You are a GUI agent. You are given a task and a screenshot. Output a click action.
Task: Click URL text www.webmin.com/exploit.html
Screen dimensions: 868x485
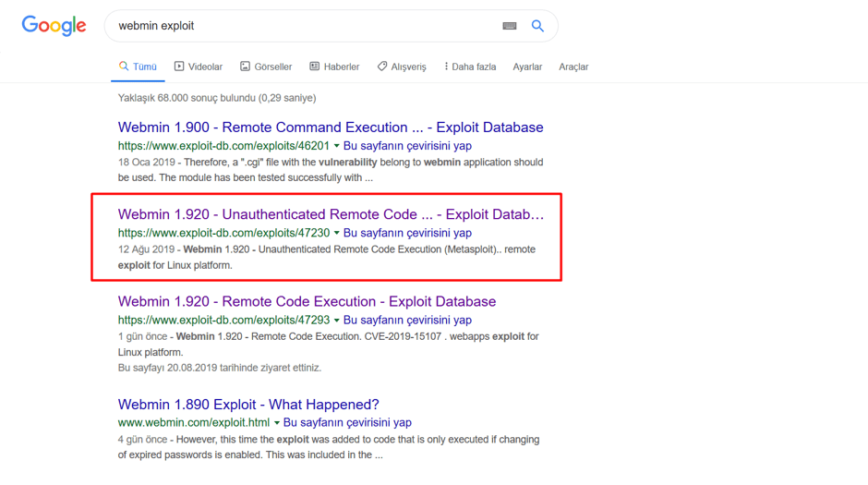pos(194,422)
